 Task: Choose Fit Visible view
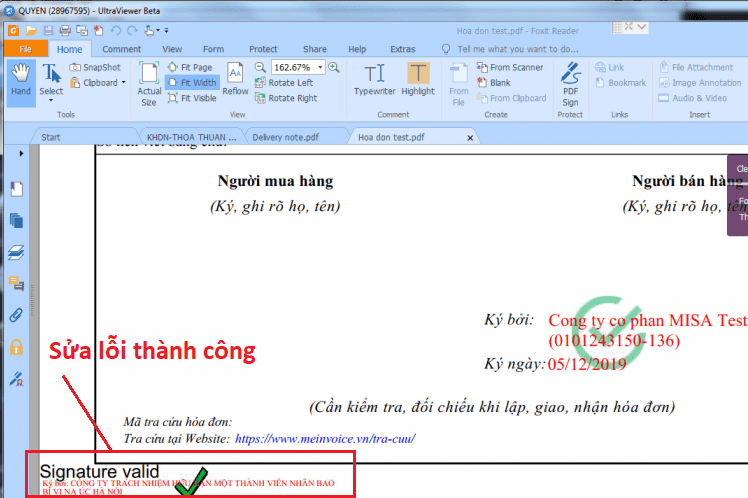(x=192, y=98)
